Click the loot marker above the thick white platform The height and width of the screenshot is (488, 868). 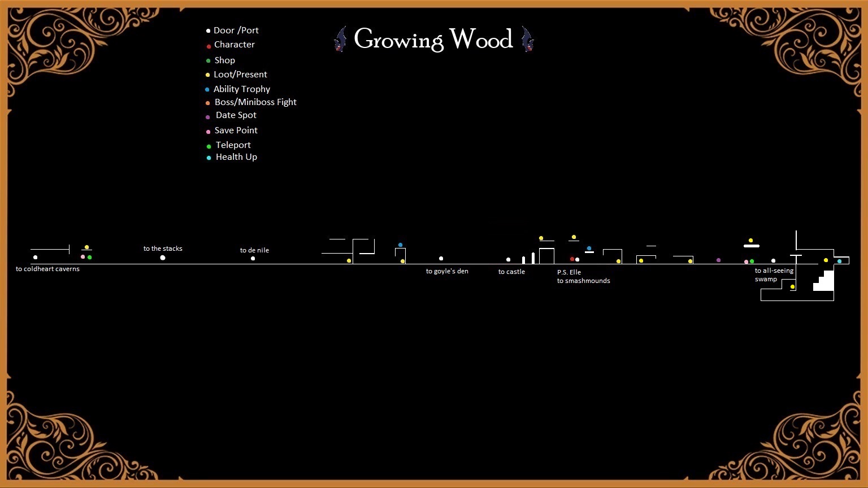coord(750,240)
